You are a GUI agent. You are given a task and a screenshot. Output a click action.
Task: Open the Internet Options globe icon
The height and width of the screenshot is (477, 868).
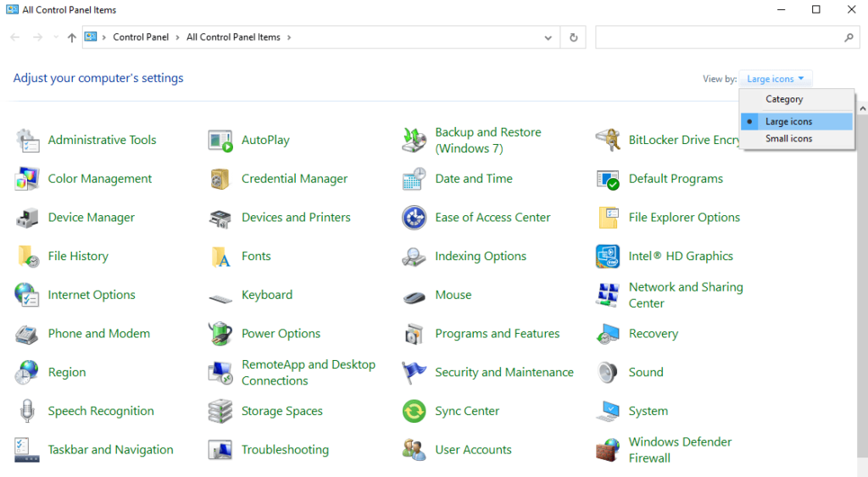[27, 295]
